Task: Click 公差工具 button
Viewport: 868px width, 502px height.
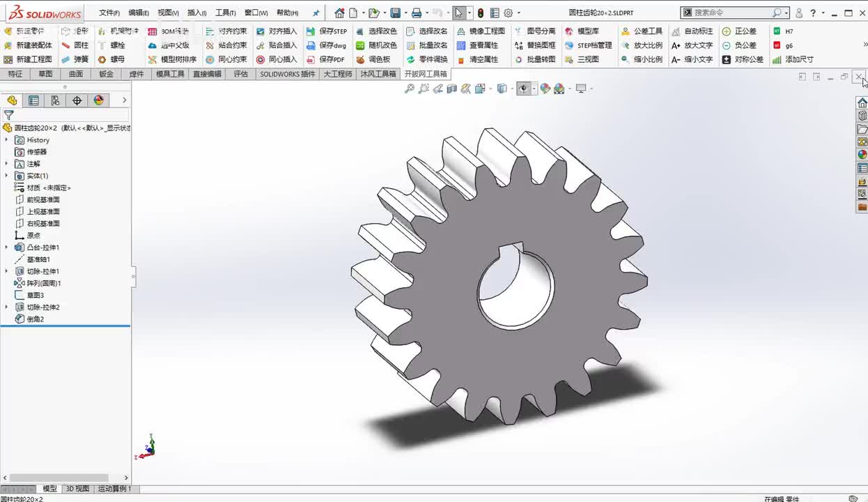Action: click(x=642, y=31)
